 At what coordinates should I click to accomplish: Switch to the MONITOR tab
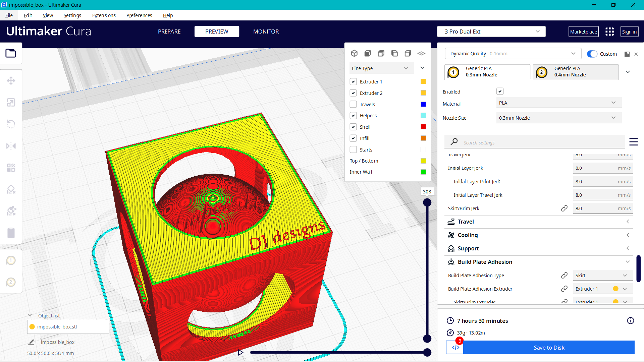click(x=266, y=31)
